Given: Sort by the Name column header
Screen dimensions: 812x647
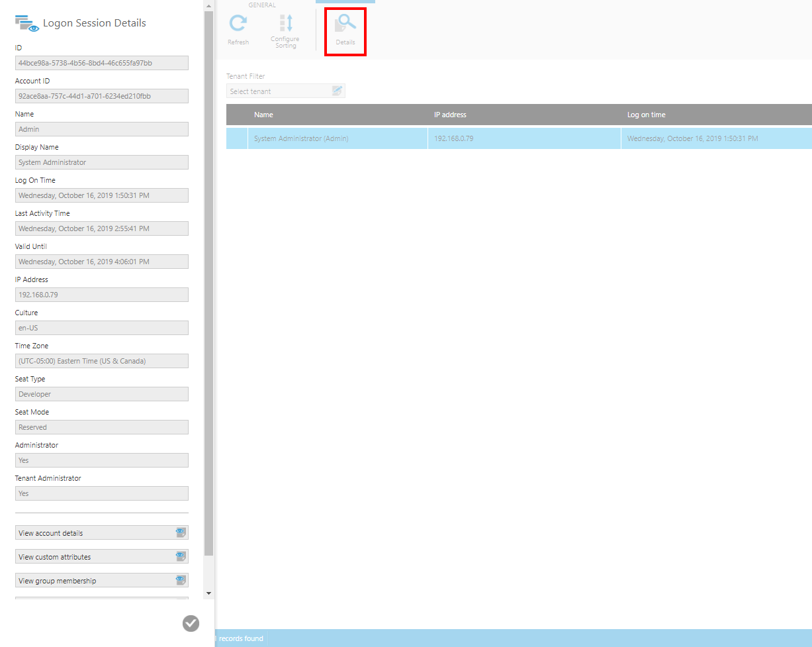Looking at the screenshot, I should (x=263, y=115).
